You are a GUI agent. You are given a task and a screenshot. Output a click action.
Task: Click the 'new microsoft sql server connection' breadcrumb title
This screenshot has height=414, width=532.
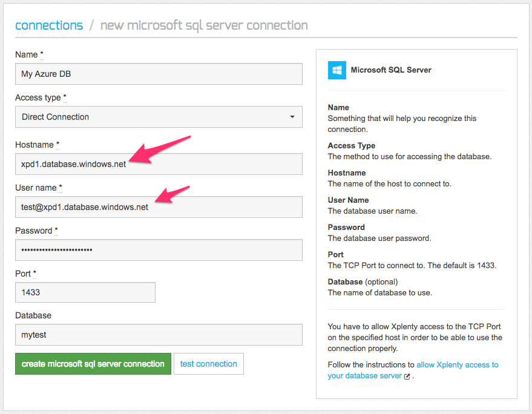pos(204,25)
